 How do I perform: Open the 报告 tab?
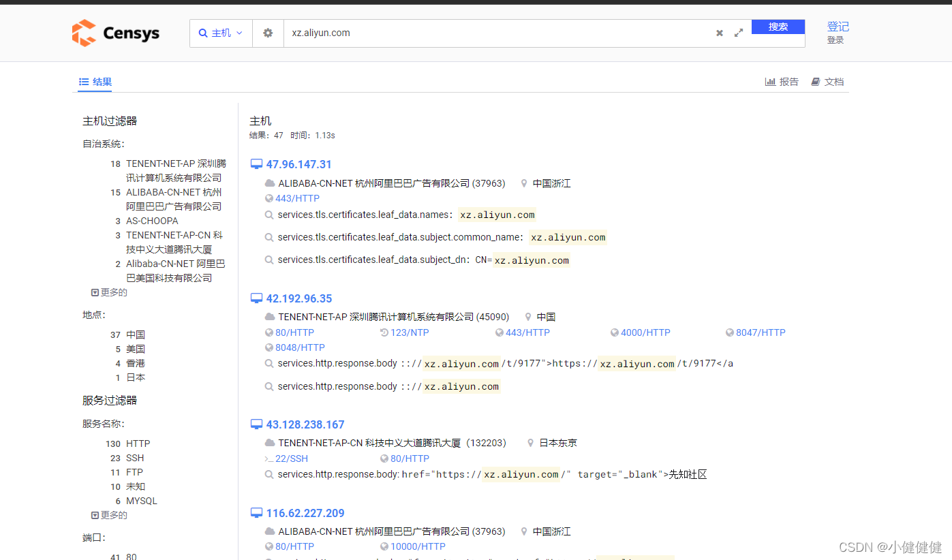tap(782, 82)
